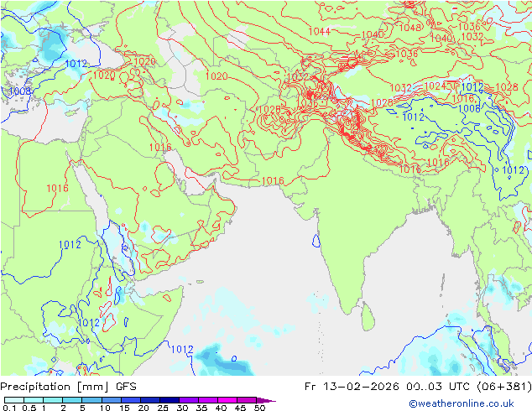Pick the 45–50 mm legend swatch

246,400
